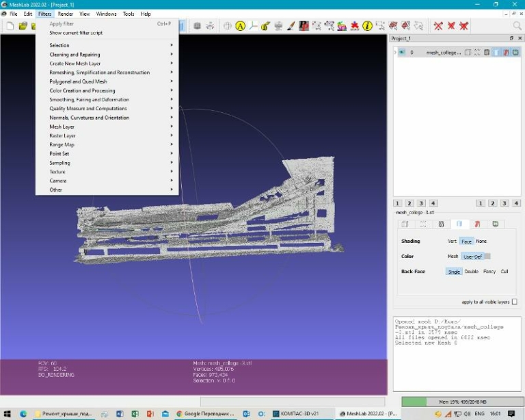Switch to bounding box render tab icon
The width and height of the screenshot is (525, 420).
[405, 224]
